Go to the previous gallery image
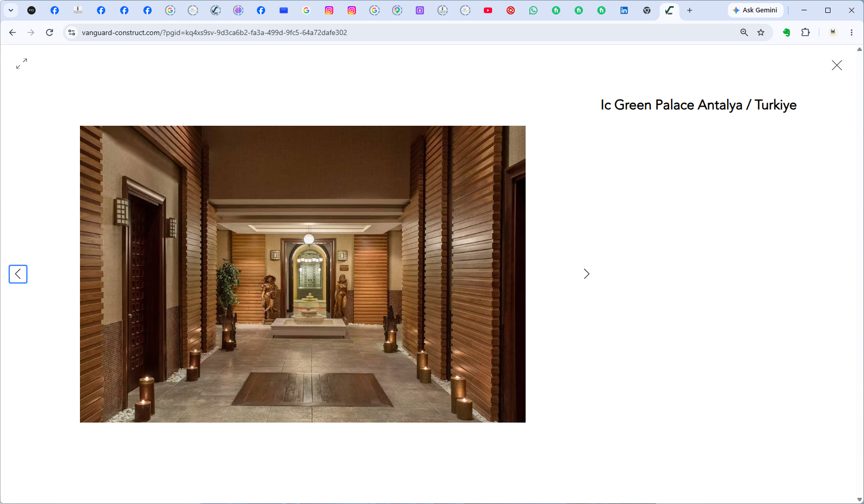This screenshot has height=504, width=864. [x=18, y=274]
